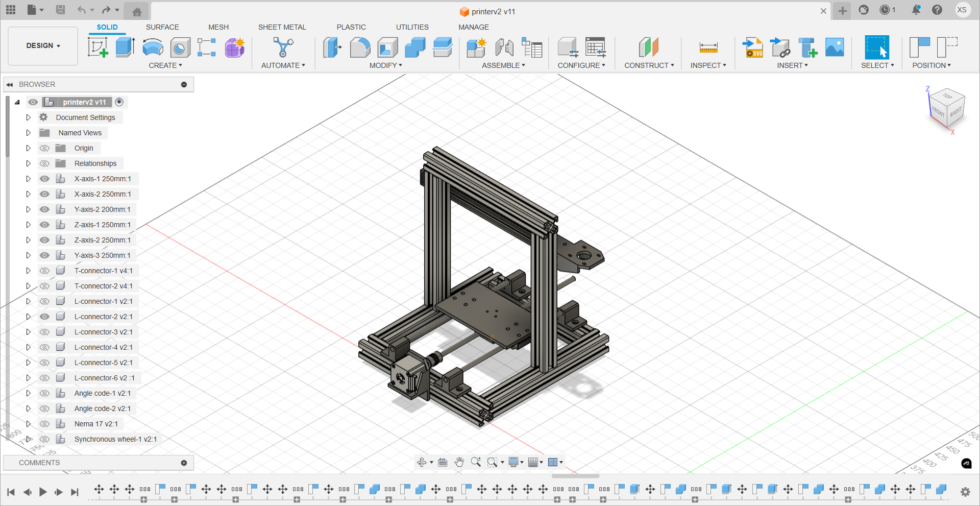Screen dimensions: 980x506
Task: Activate the Select tool icon
Action: click(x=877, y=47)
